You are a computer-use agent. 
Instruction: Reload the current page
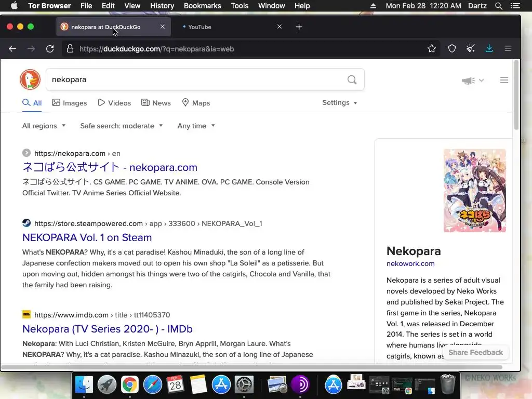click(50, 49)
